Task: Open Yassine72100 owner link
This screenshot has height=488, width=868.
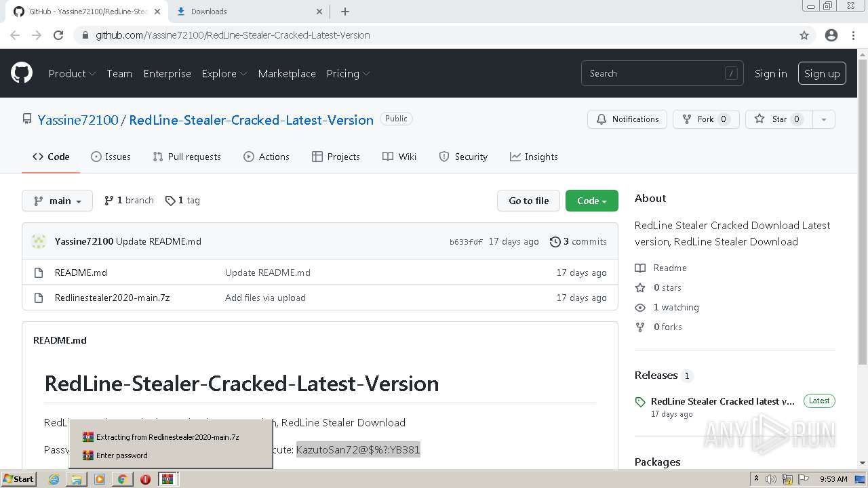Action: (78, 120)
